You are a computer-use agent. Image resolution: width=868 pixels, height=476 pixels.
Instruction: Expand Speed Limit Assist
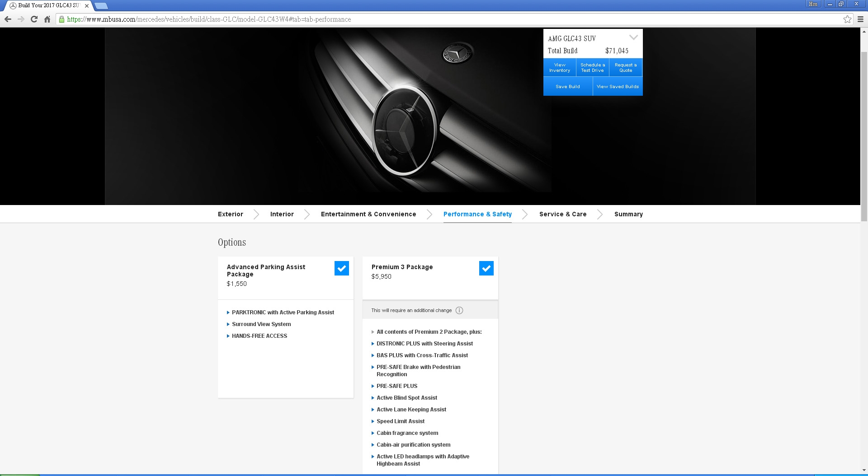tap(398, 421)
